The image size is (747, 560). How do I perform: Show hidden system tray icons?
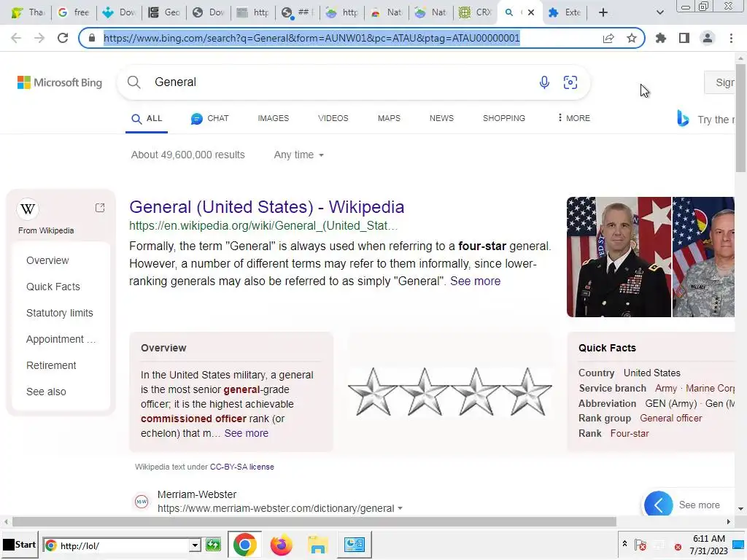click(x=624, y=543)
